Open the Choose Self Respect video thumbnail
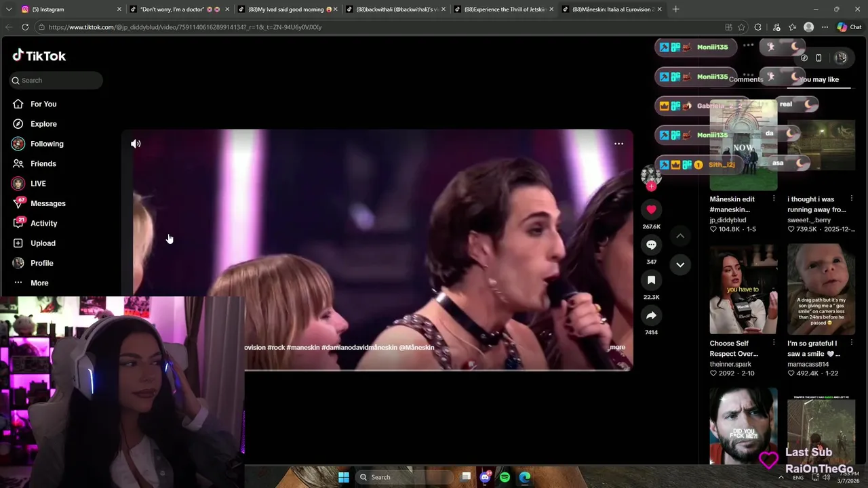This screenshot has height=488, width=868. coord(743,289)
